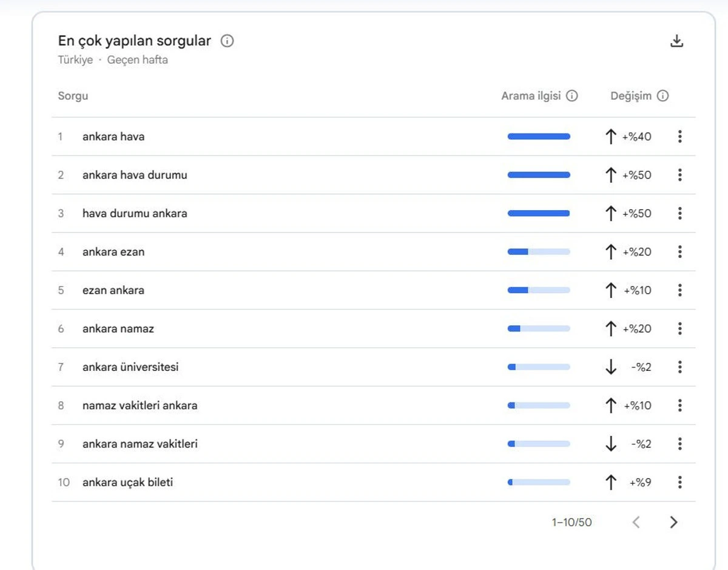Open the query 'ankara hava durumu'
This screenshot has height=570, width=728.
135,175
